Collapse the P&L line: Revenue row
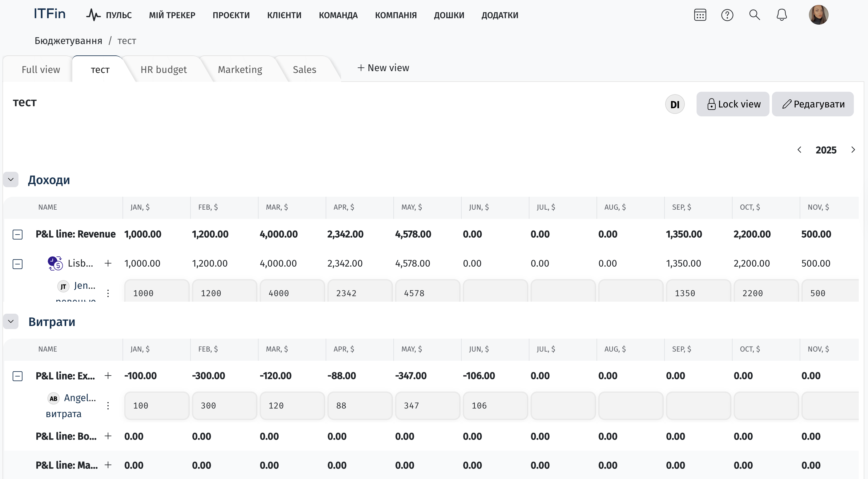The image size is (868, 479). pos(18,235)
